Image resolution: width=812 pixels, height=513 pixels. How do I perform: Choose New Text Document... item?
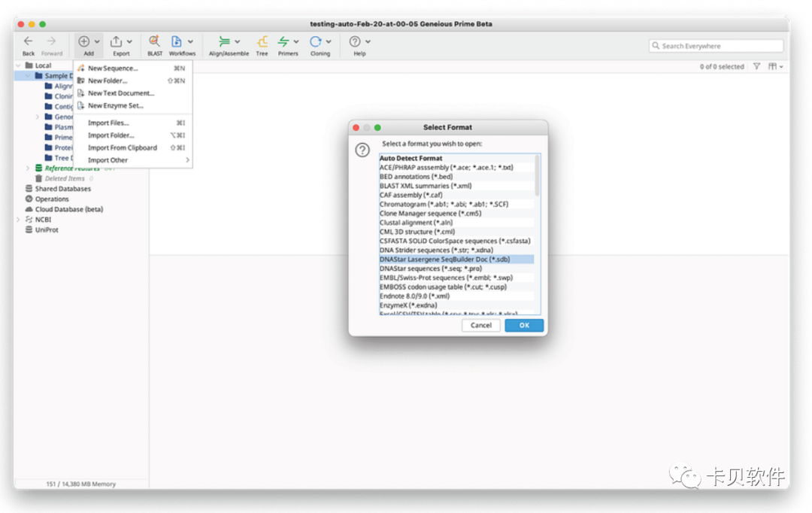click(x=133, y=93)
